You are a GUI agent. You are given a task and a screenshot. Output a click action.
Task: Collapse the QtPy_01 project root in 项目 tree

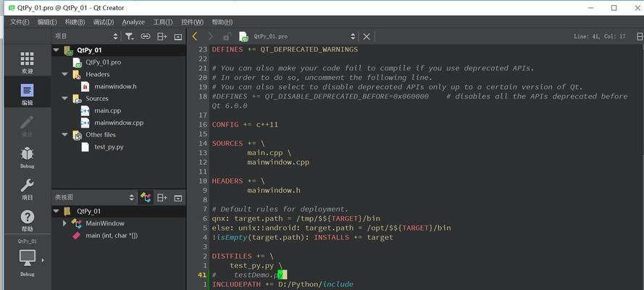point(57,50)
